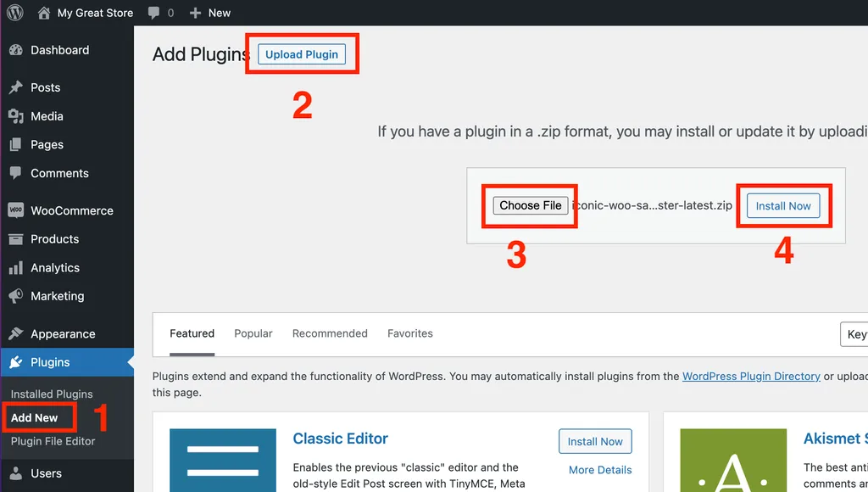Open the WordPress Plugin Directory link
868x492 pixels.
tap(751, 376)
